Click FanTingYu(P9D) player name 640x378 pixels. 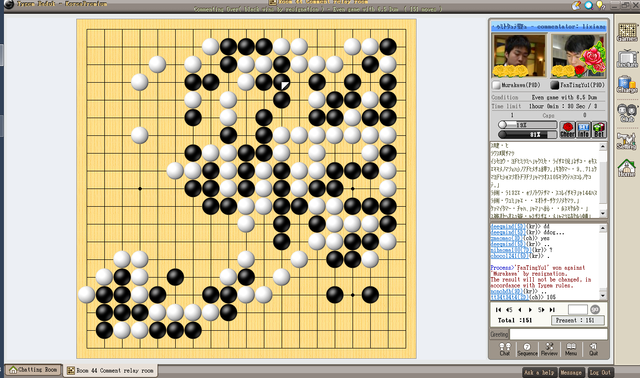click(x=582, y=85)
